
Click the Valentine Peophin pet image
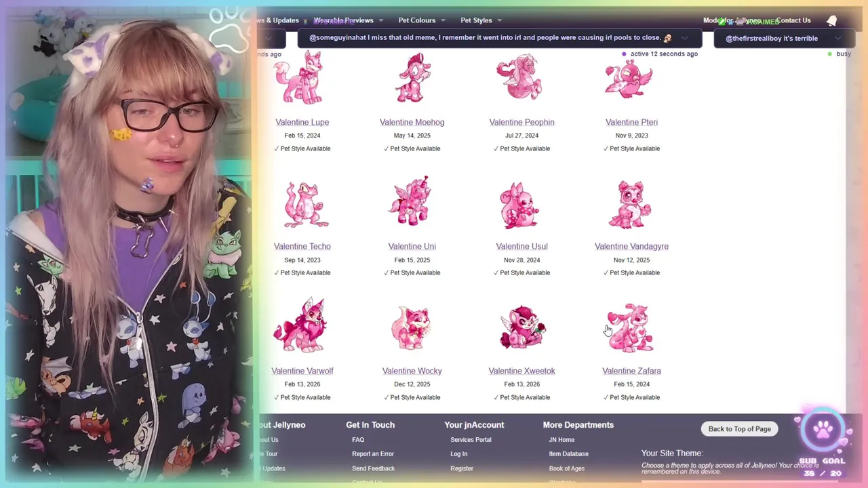[521, 78]
